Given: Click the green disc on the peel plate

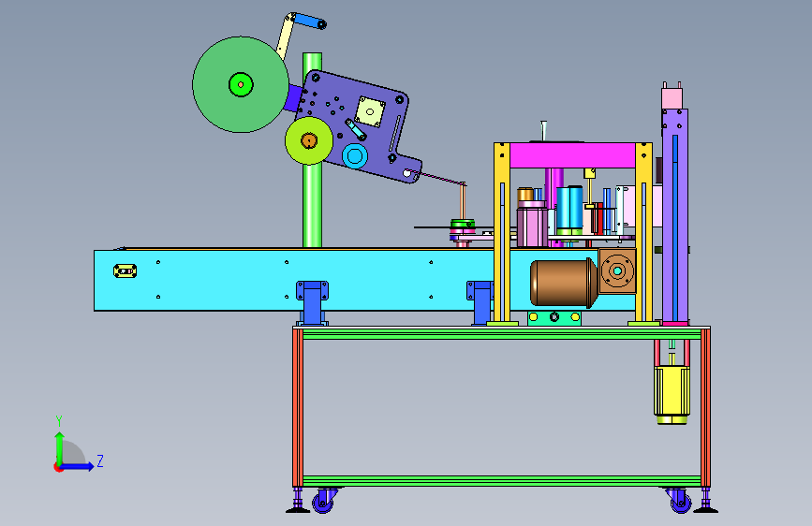Looking at the screenshot, I should coord(463,225).
